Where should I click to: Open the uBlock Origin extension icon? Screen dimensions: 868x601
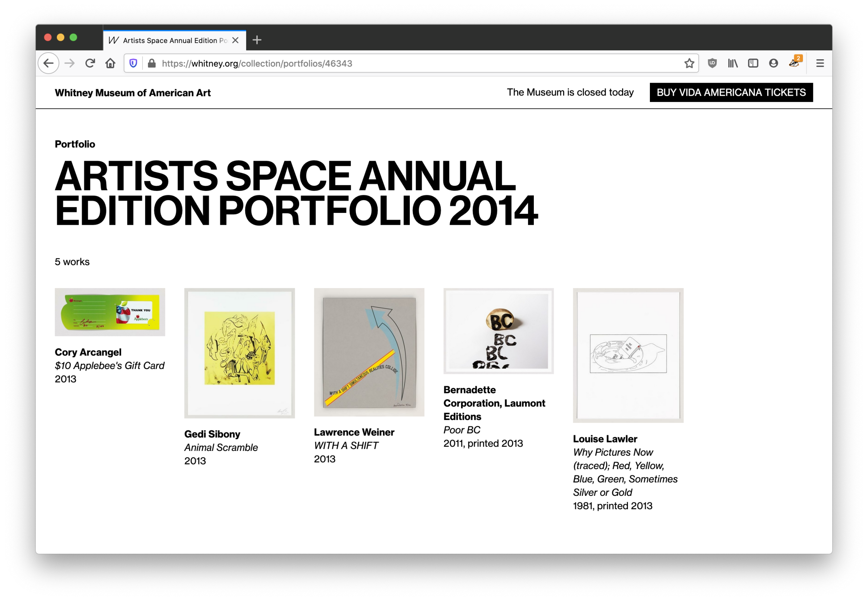pos(712,63)
